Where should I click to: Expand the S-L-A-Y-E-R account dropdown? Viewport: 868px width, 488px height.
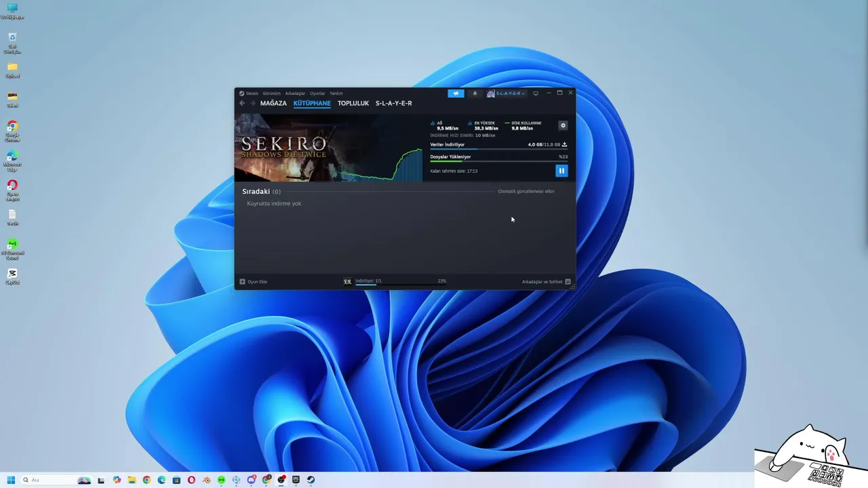(x=506, y=94)
